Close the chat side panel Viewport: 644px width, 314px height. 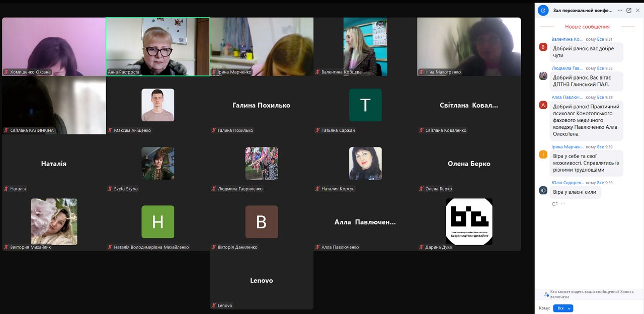(637, 10)
